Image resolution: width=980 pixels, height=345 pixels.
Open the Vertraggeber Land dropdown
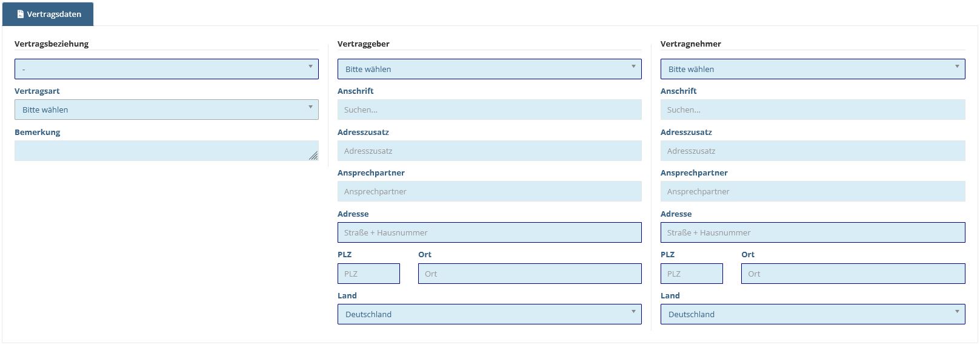pos(490,314)
